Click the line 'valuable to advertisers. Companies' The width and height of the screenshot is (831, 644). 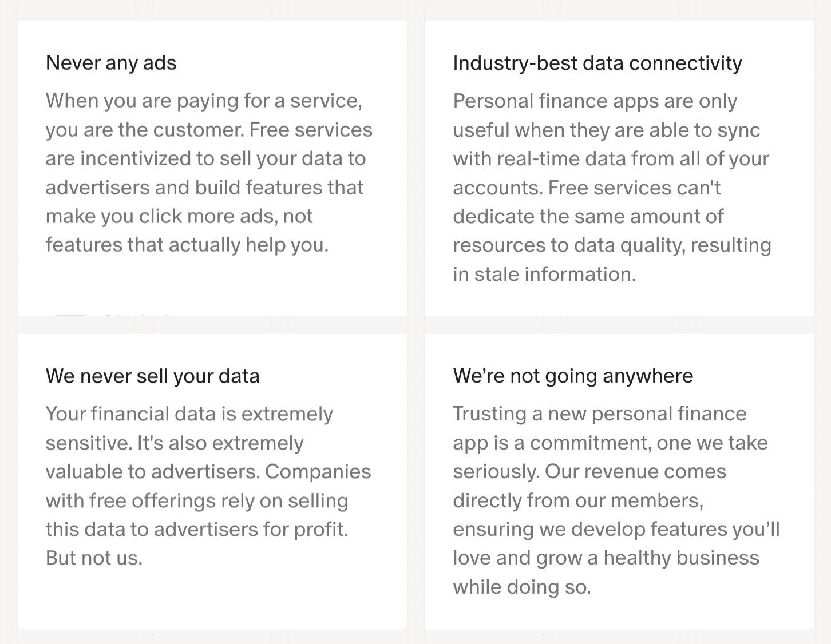(208, 471)
